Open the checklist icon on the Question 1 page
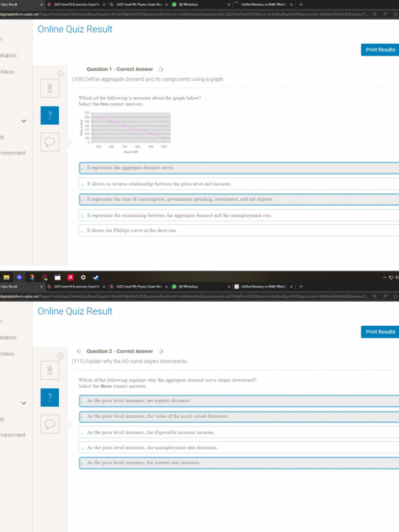 coord(49,88)
